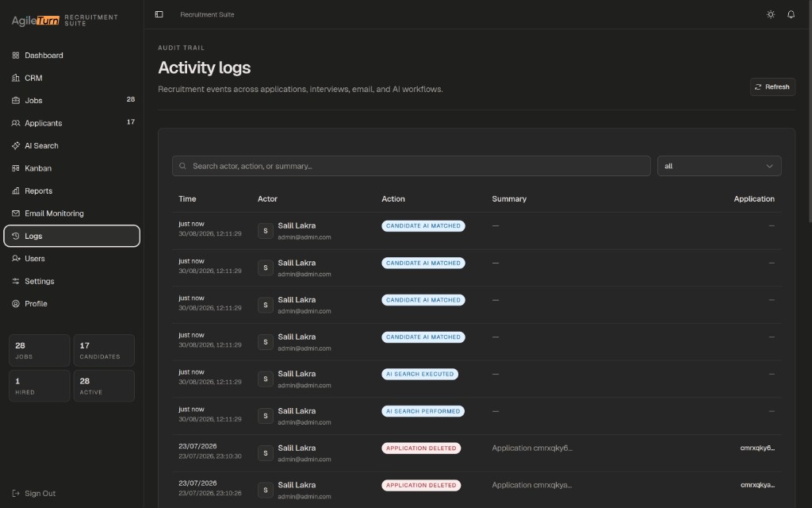Click the AgileTurn logo
This screenshot has height=508, width=812.
tap(35, 20)
